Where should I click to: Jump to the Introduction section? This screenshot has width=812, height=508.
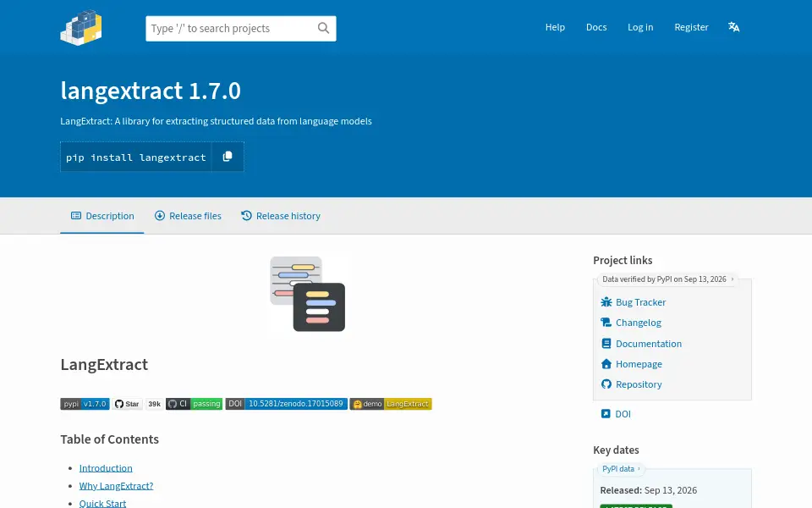click(106, 468)
